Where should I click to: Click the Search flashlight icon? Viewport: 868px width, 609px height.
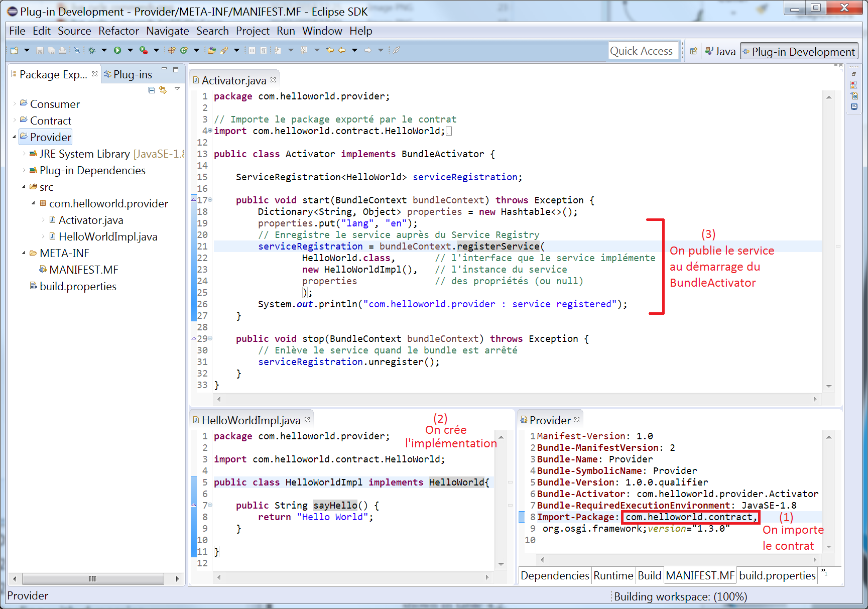point(224,50)
